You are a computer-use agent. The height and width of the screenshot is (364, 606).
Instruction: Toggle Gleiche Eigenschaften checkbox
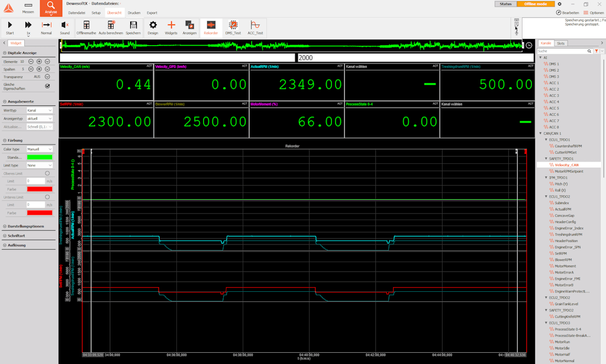[x=47, y=86]
